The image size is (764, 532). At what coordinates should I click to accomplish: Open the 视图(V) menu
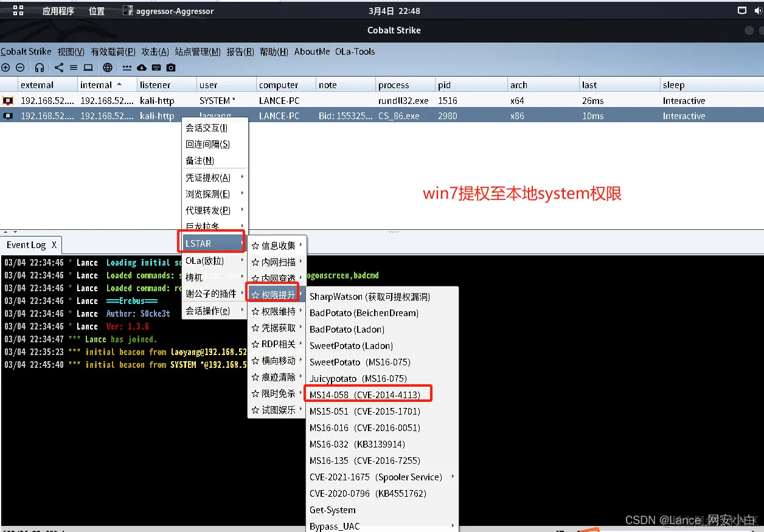coord(71,52)
